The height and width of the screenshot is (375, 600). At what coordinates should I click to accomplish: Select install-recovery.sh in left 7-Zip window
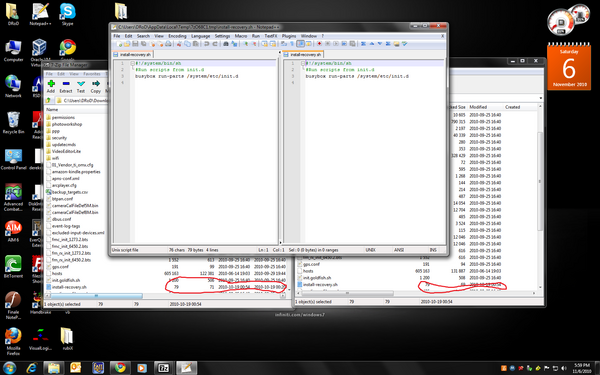69,287
